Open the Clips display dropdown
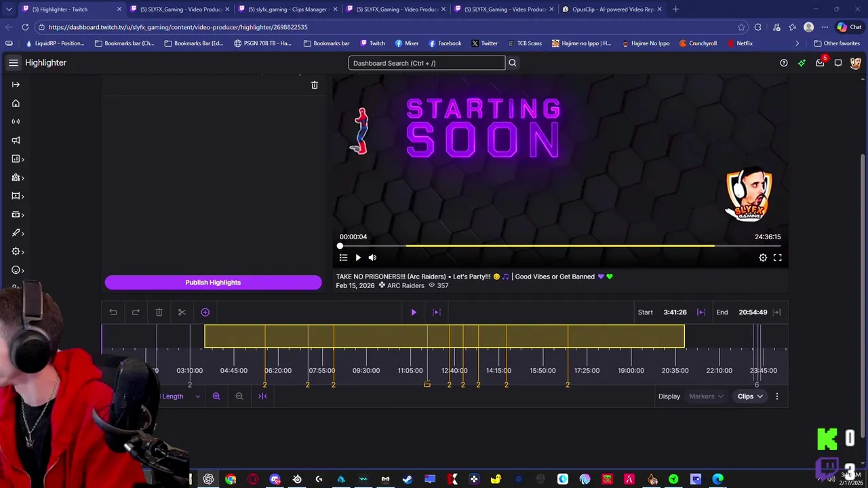This screenshot has width=868, height=488. (x=750, y=396)
